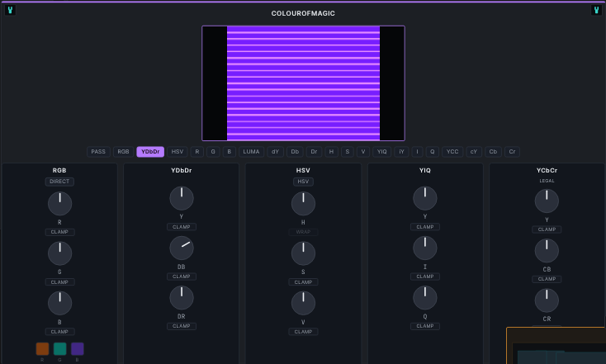Select the PASS view mode
The image size is (606, 364).
(98, 152)
